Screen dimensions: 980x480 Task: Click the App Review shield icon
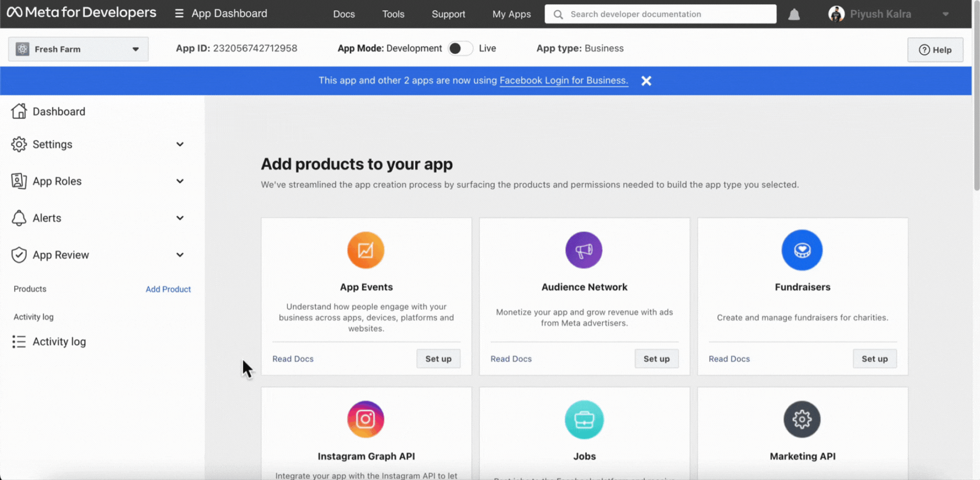click(x=19, y=255)
